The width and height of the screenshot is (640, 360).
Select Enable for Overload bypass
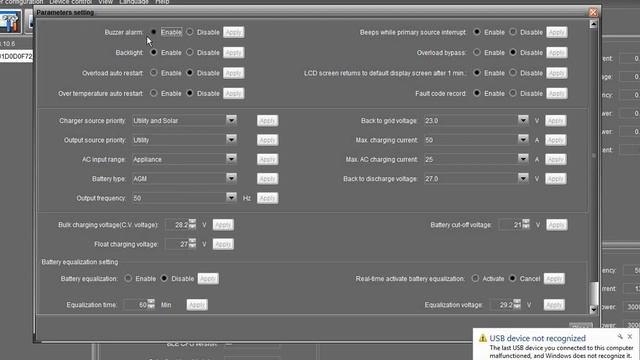(477, 52)
